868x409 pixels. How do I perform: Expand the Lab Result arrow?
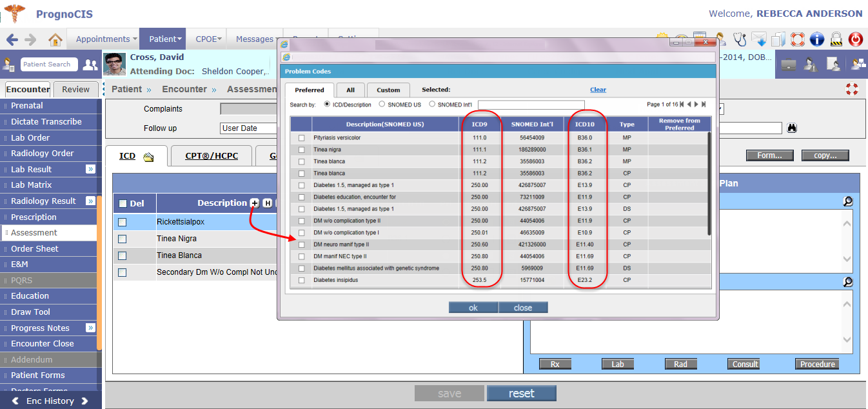(x=90, y=169)
